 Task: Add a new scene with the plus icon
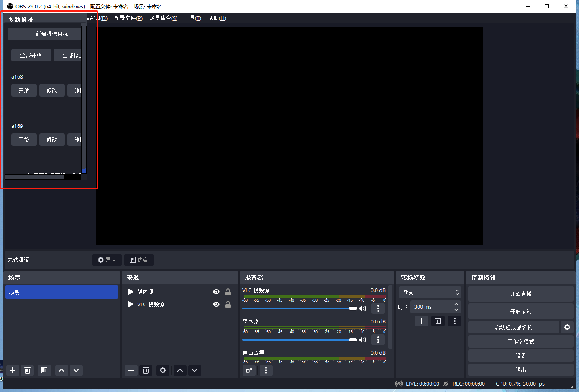[13, 370]
